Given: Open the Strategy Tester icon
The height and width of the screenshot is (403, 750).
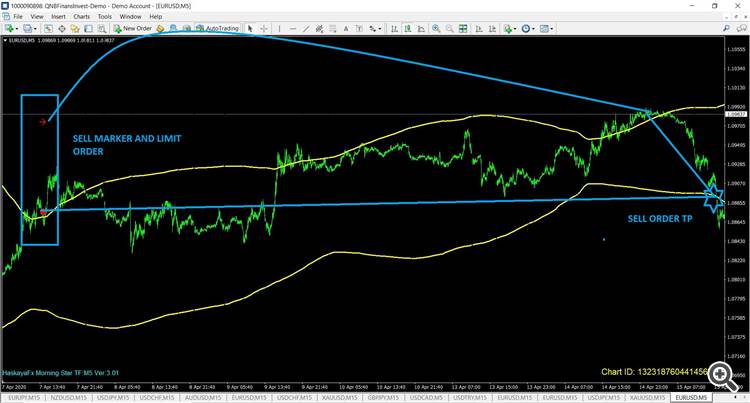Looking at the screenshot, I should coord(102,29).
